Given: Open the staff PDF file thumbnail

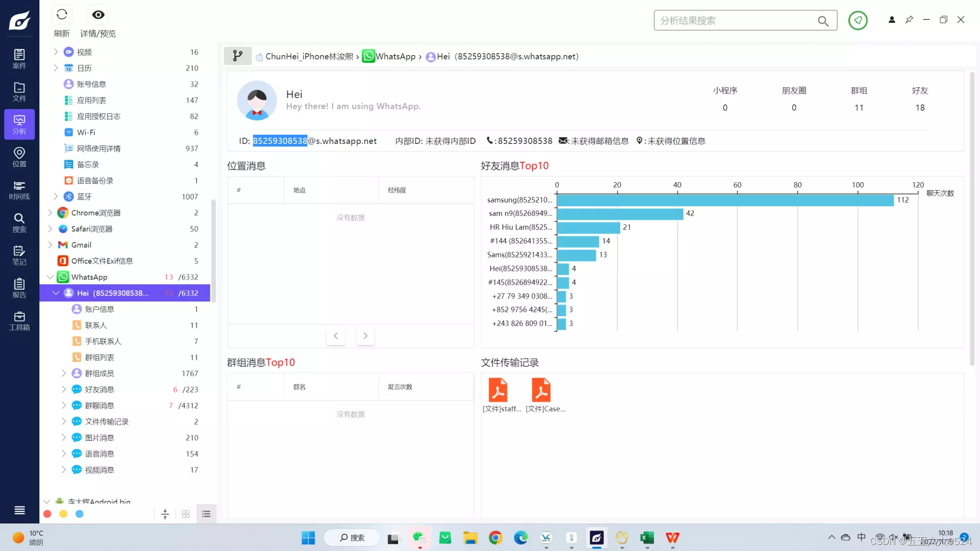Looking at the screenshot, I should point(498,391).
